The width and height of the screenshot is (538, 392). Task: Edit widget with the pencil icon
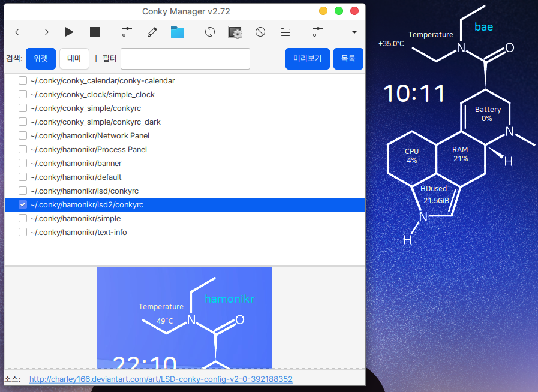[152, 32]
